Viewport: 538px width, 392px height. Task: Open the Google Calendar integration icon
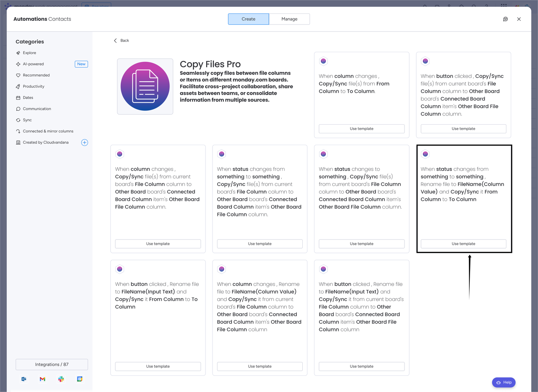[x=80, y=379]
